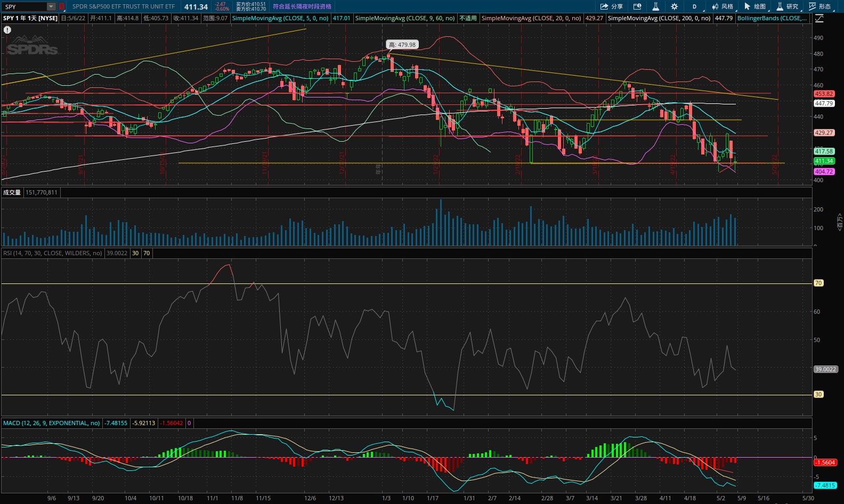Screen dimensions: 844x504
Task: Click the bid price 买方价:410.51
Action: (251, 4)
